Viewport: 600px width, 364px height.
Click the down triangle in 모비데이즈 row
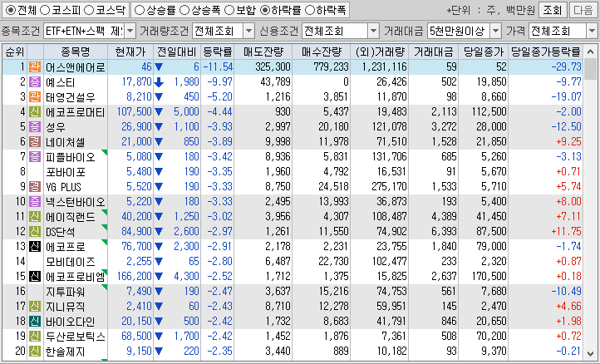coord(159,261)
